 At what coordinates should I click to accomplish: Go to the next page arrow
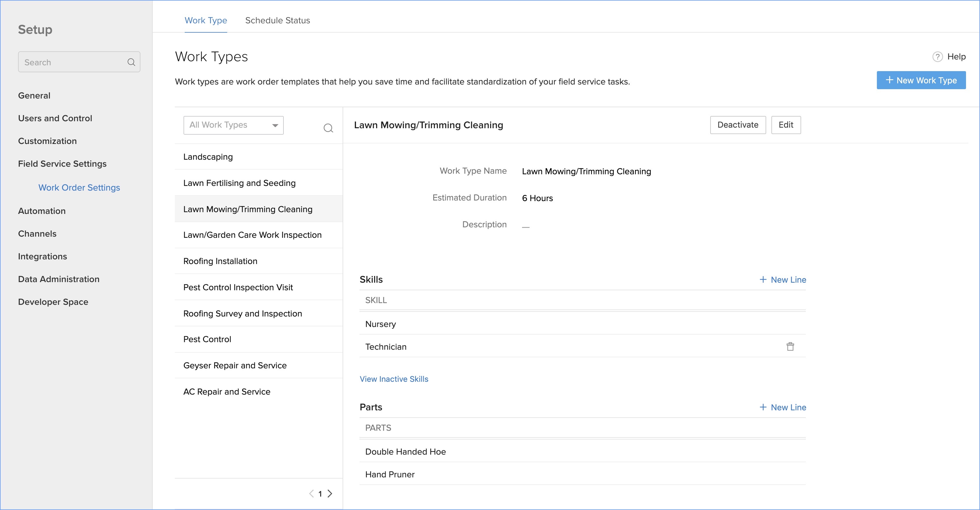point(330,494)
